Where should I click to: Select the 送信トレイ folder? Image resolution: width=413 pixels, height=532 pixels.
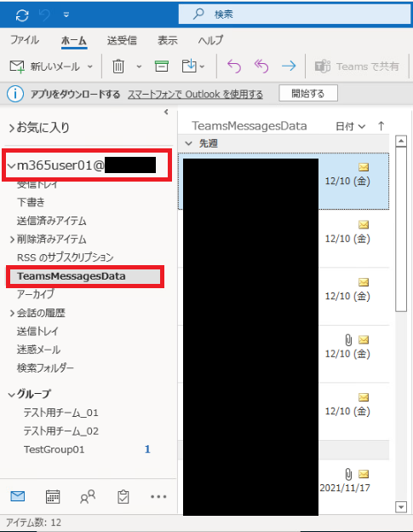pos(37,331)
